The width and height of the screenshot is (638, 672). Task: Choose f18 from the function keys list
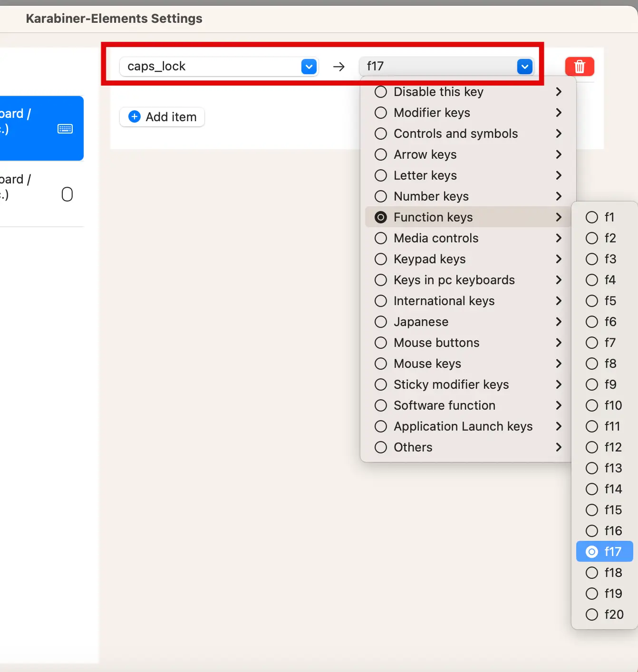(604, 573)
